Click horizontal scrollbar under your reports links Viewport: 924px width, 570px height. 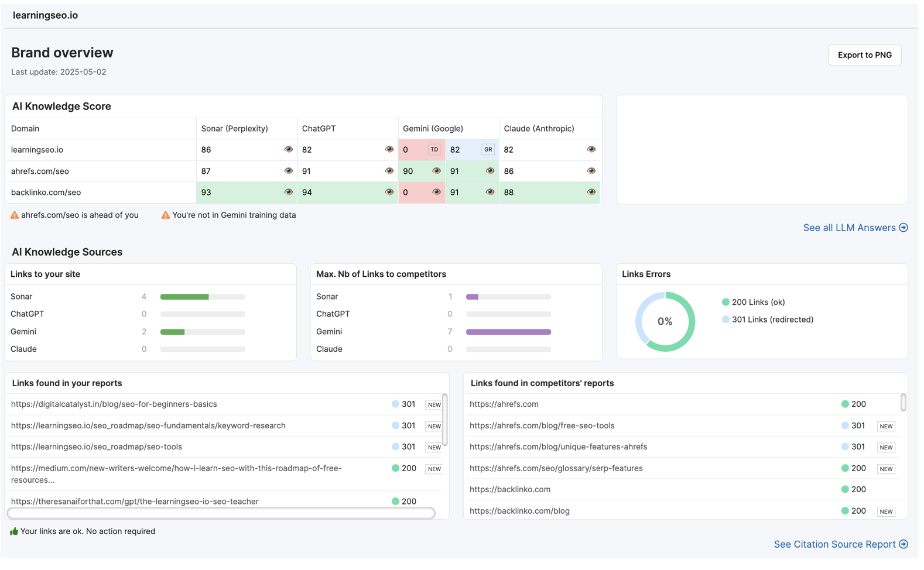[x=221, y=513]
